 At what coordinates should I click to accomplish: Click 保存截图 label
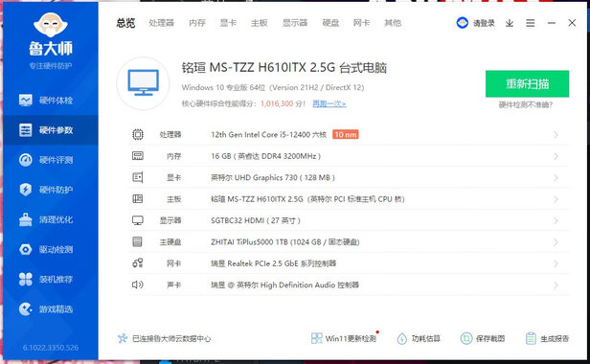(490, 338)
